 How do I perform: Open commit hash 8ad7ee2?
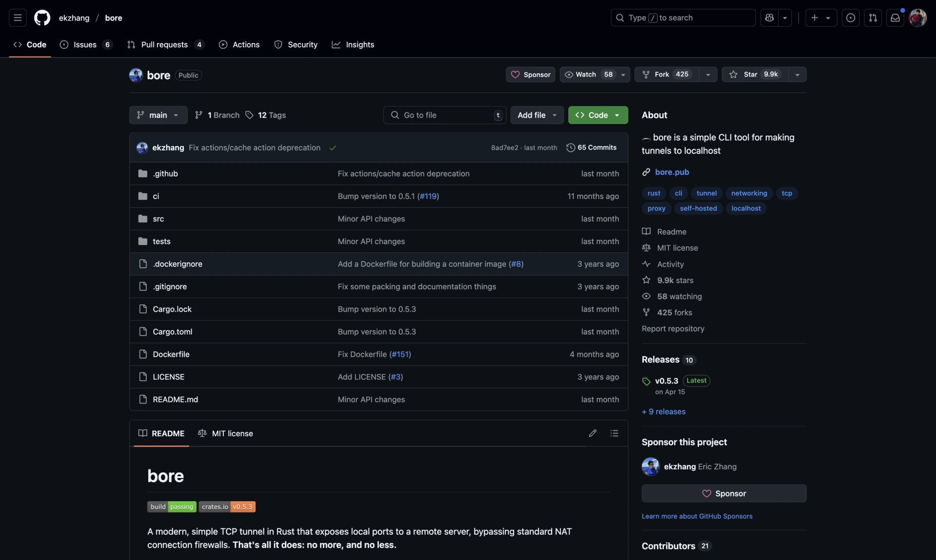coord(505,148)
